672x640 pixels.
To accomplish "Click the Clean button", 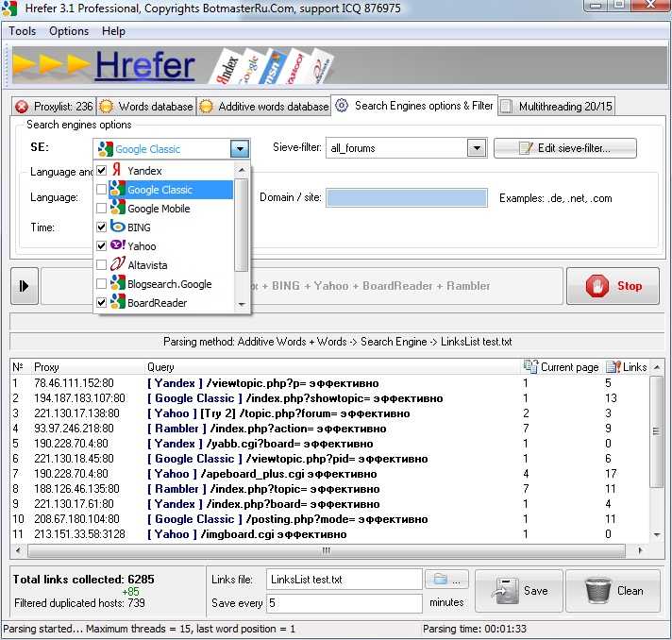I will [x=613, y=591].
